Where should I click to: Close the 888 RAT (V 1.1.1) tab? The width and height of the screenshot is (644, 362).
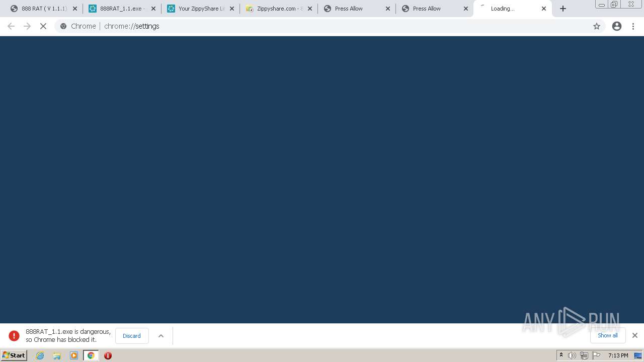point(75,9)
